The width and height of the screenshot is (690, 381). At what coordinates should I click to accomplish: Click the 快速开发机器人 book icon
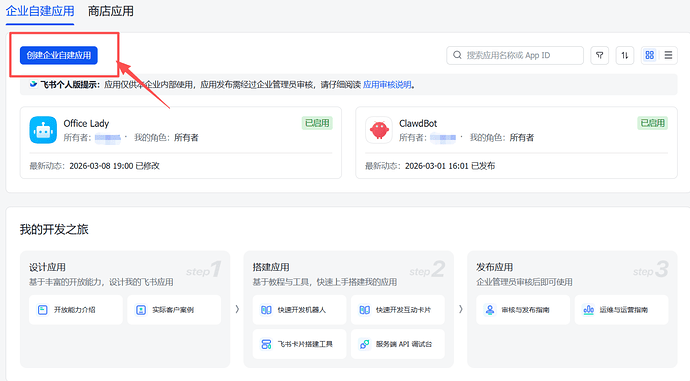[x=266, y=310]
